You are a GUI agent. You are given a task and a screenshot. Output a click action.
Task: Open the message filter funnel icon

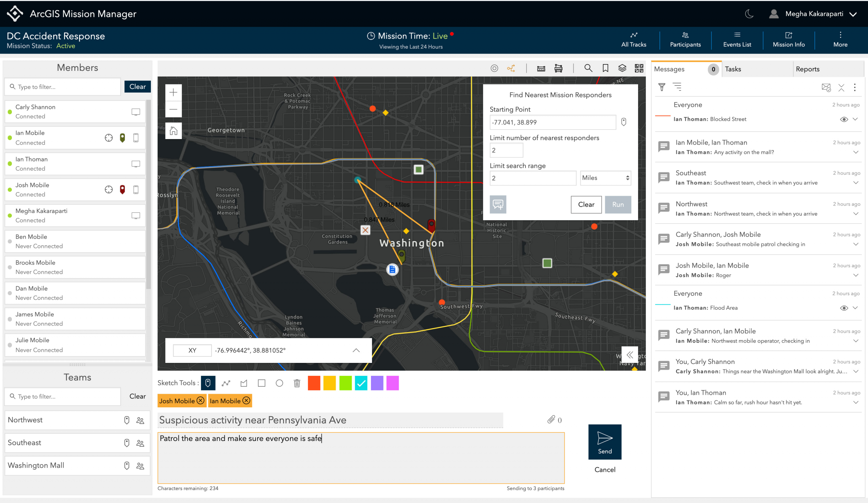point(661,87)
